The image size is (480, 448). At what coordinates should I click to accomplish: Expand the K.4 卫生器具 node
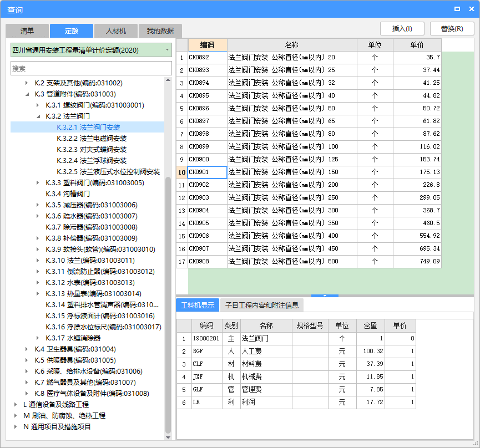click(x=27, y=349)
